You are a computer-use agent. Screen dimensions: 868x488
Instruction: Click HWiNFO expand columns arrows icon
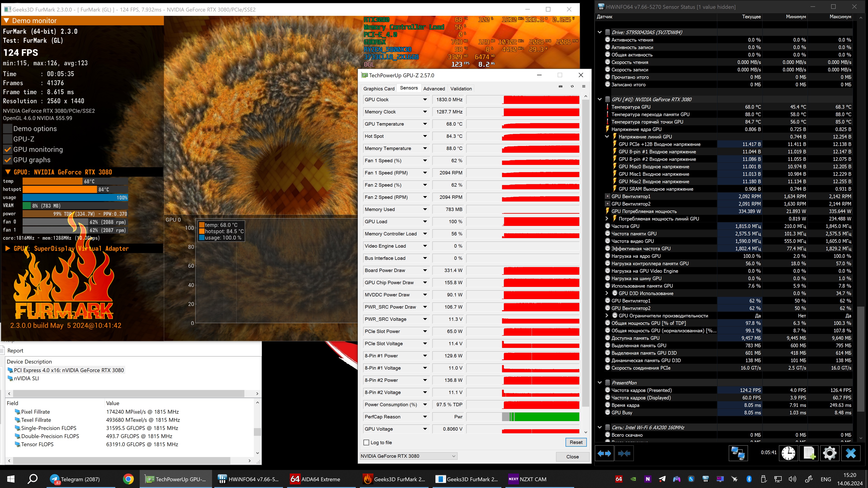point(604,453)
